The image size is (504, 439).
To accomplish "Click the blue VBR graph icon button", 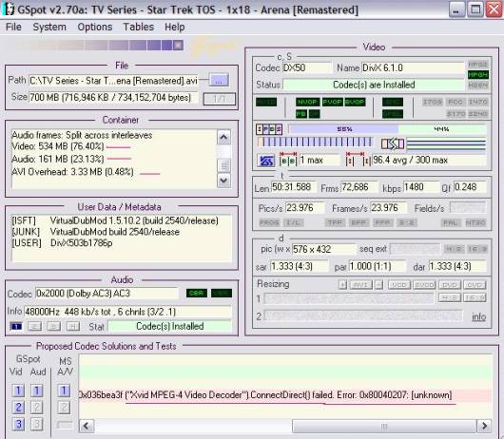I will click(x=265, y=161).
